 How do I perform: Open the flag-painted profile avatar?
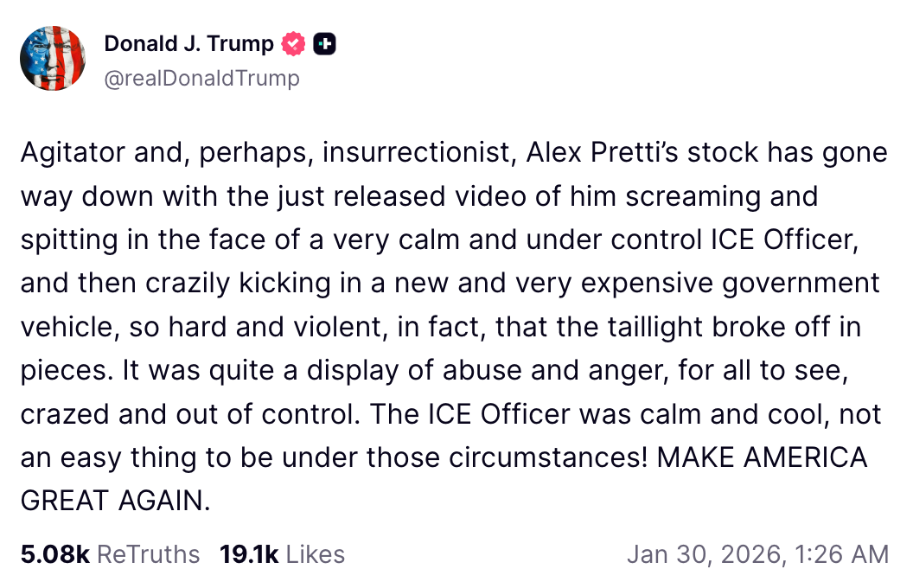pyautogui.click(x=53, y=58)
